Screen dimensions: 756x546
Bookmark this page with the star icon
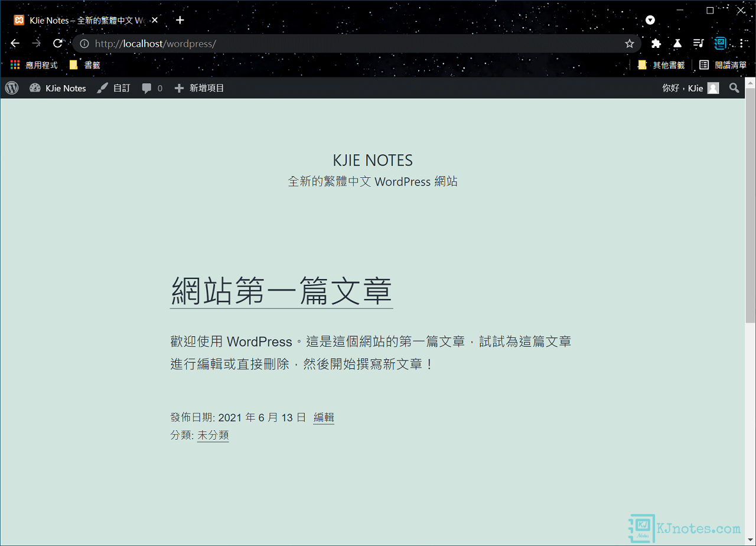pos(630,44)
